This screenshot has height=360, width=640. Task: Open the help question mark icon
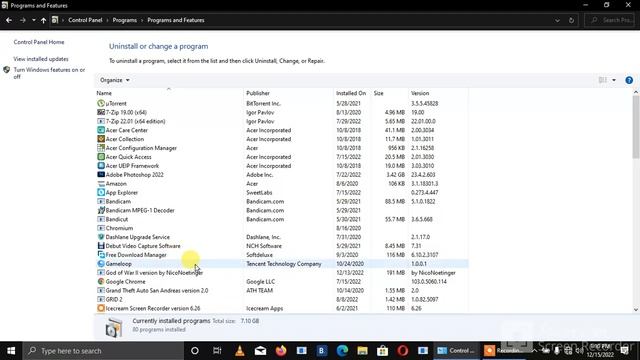[629, 80]
